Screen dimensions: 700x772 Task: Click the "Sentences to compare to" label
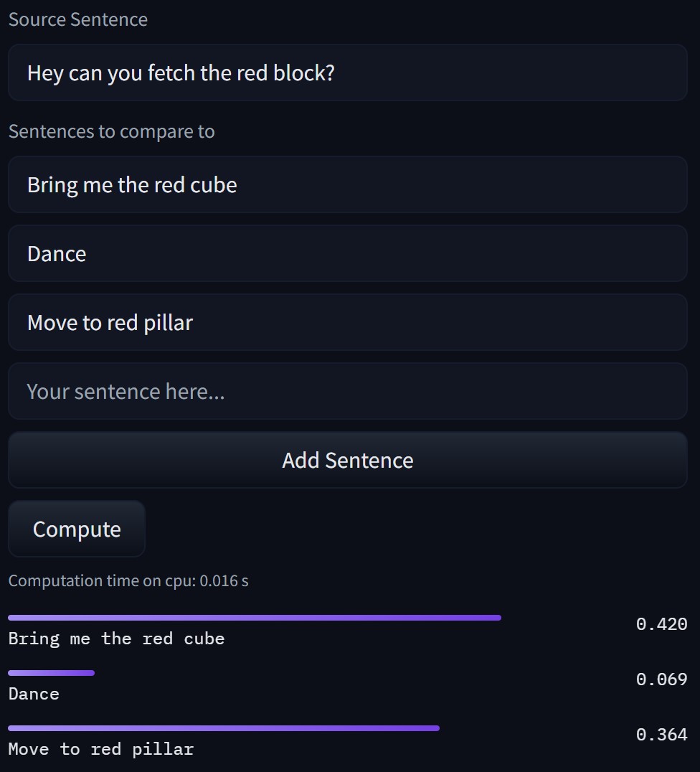point(111,131)
